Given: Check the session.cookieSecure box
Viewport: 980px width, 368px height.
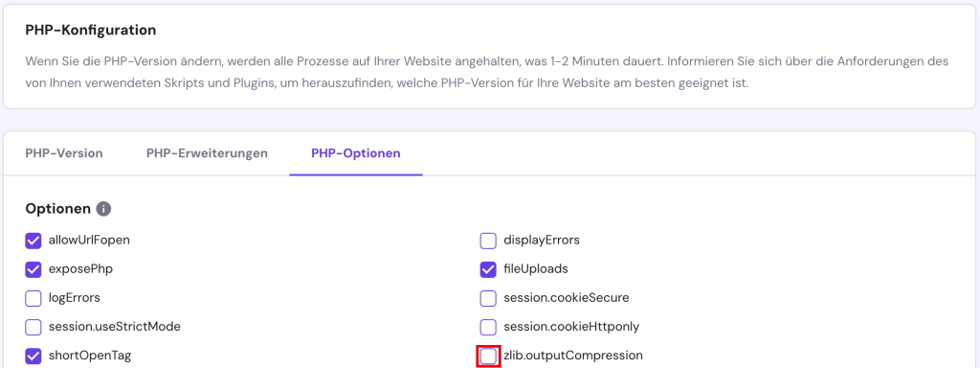Looking at the screenshot, I should point(488,299).
